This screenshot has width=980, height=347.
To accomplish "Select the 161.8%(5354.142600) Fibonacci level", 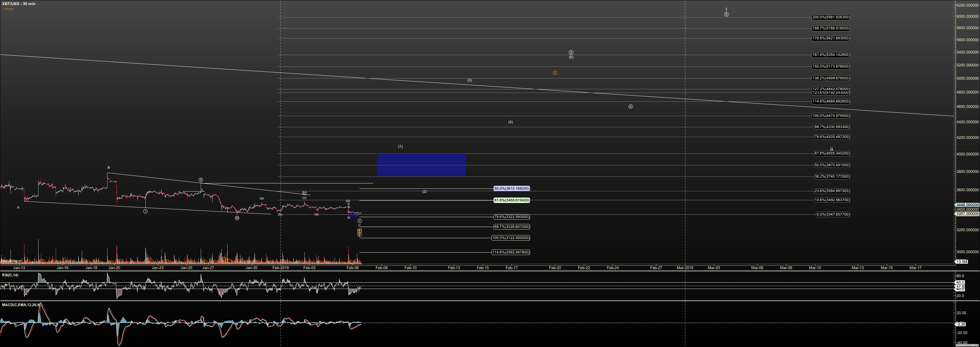I will [831, 55].
